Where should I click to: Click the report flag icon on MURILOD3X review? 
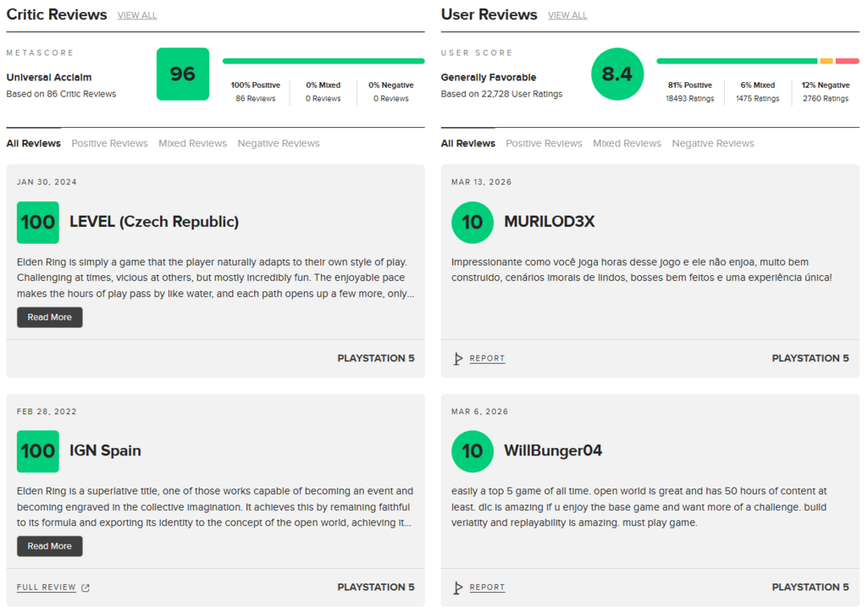pyautogui.click(x=458, y=359)
